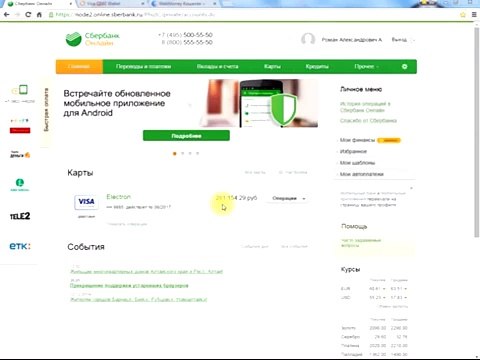480x360 pixels.
Task: Click the green round quick-pay logo
Action: (x=20, y=184)
